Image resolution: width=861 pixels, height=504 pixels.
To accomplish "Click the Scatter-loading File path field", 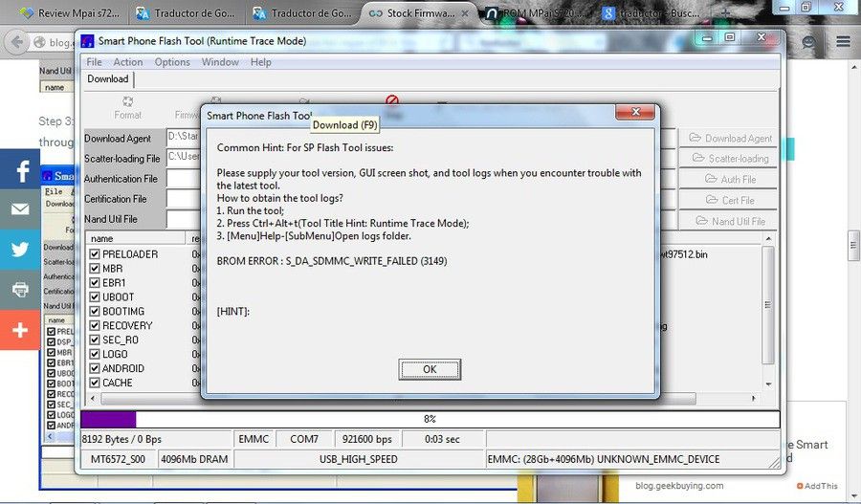I will coord(184,158).
